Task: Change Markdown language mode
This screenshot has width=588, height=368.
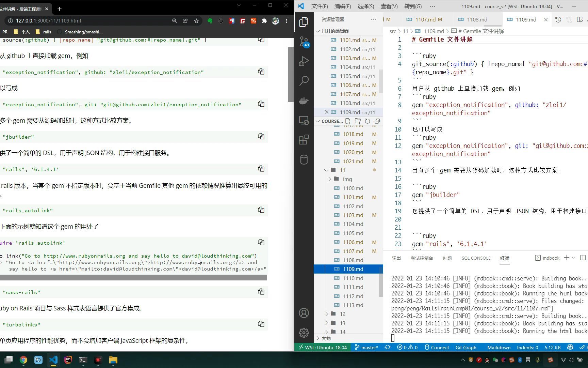Action: point(499,348)
